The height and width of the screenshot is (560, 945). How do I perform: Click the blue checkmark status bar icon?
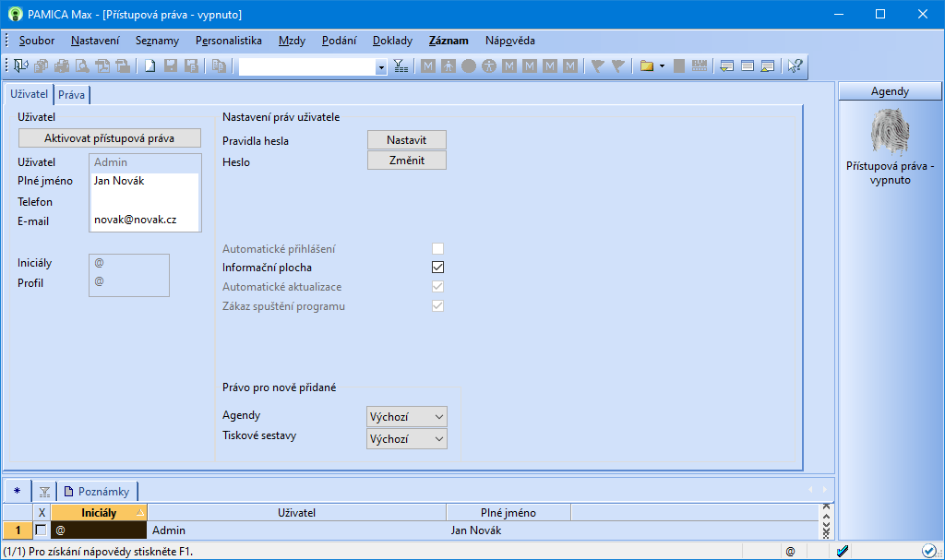click(x=843, y=551)
